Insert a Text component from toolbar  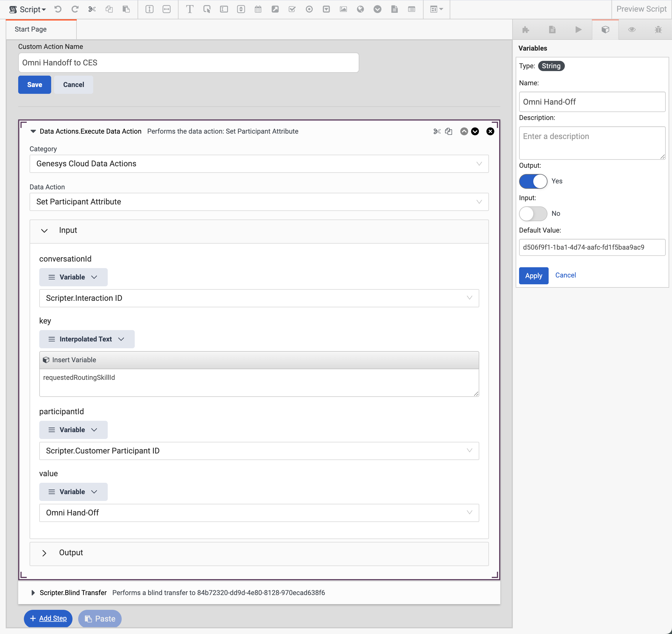click(x=190, y=9)
